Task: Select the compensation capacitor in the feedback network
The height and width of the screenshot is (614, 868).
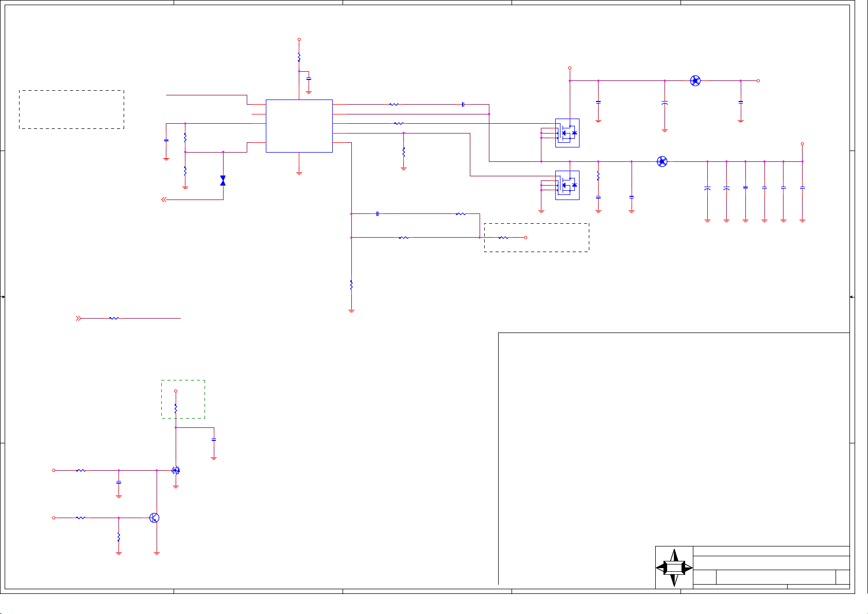Action: click(378, 213)
